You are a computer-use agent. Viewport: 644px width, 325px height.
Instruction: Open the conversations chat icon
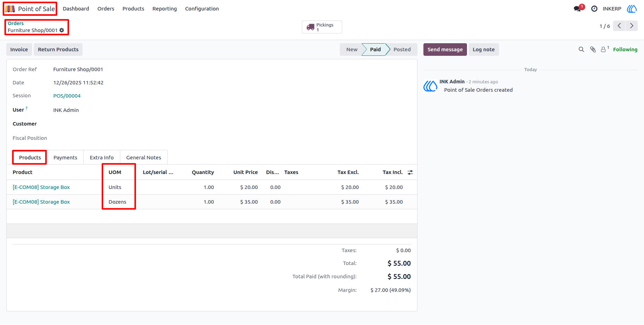[x=577, y=9]
